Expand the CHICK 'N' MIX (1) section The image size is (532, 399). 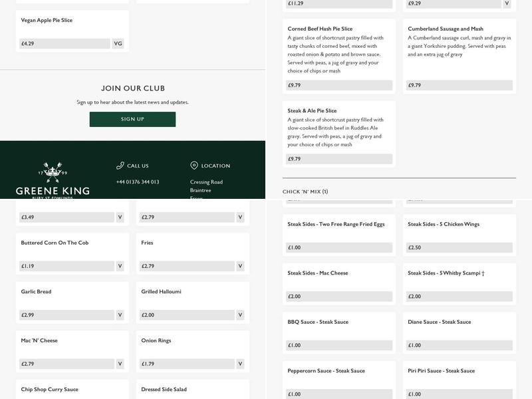[x=305, y=192]
